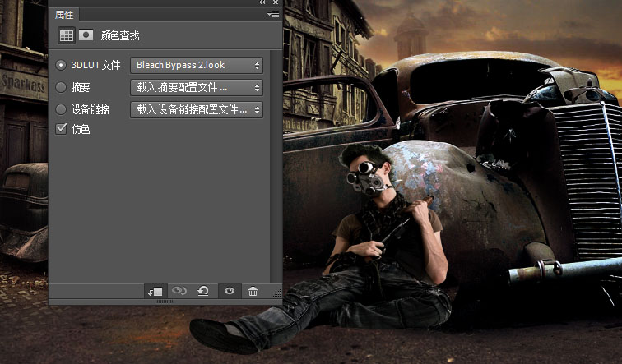Uncheck the 仿色 dither checkbox
The height and width of the screenshot is (364, 622).
click(x=61, y=129)
